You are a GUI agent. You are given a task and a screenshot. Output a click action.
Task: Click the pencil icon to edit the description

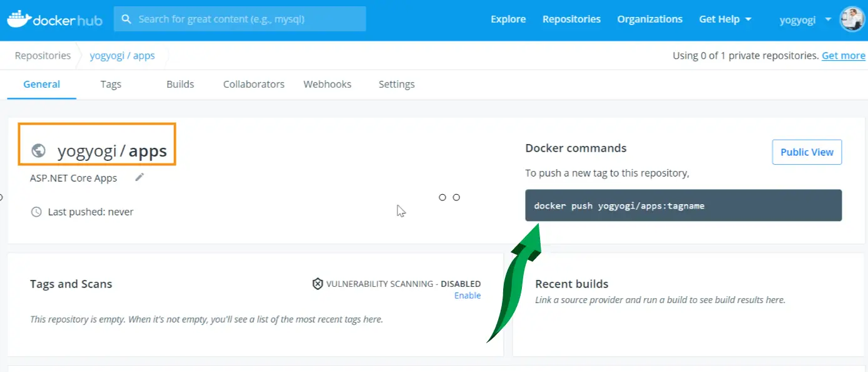coord(140,177)
